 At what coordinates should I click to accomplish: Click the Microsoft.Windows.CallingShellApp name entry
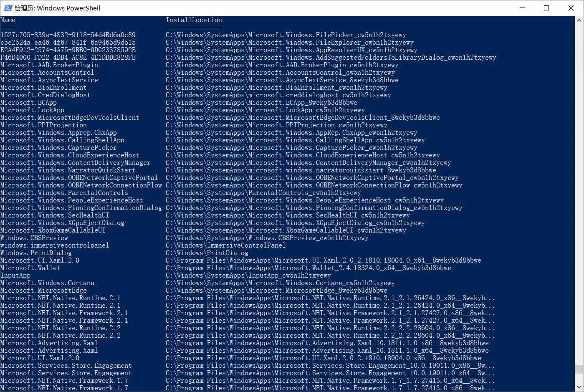(62, 140)
